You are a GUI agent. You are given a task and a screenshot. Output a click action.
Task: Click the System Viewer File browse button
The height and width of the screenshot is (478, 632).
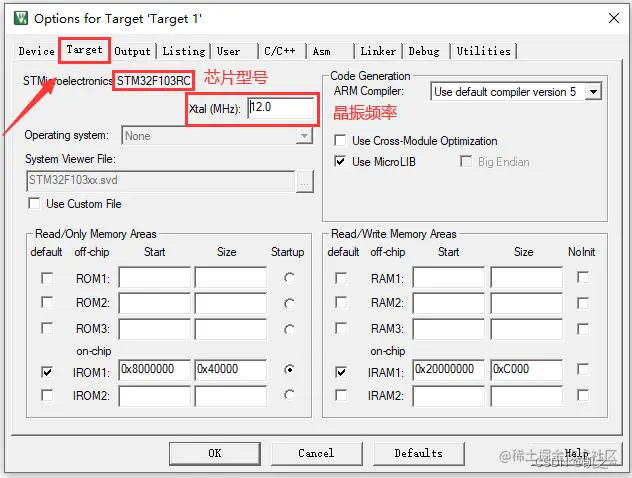click(x=304, y=182)
